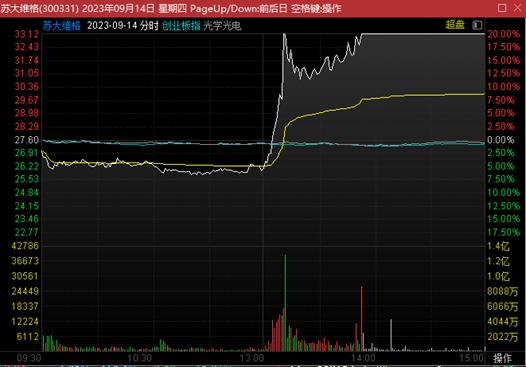The height and width of the screenshot is (367, 526).
Task: Click the 13:00 time axis marker
Action: pos(252,358)
